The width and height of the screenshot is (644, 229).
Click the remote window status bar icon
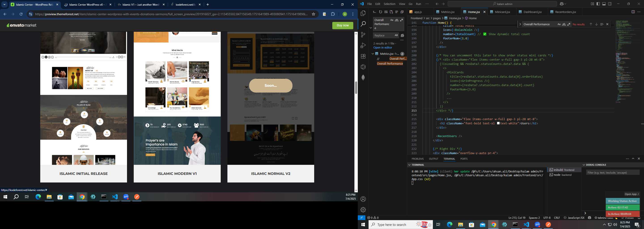pos(362,218)
